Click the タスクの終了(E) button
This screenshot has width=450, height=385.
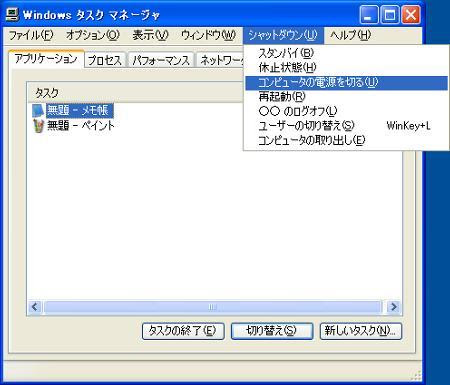[x=183, y=331]
